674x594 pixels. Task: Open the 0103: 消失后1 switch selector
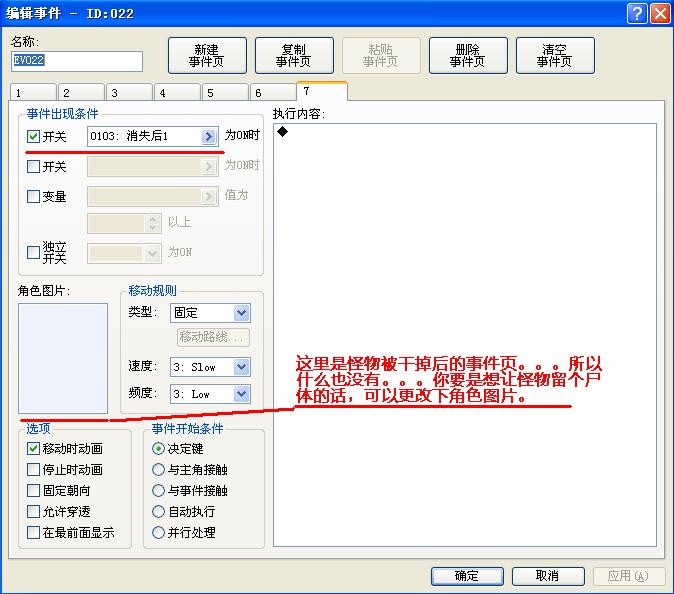[153, 136]
